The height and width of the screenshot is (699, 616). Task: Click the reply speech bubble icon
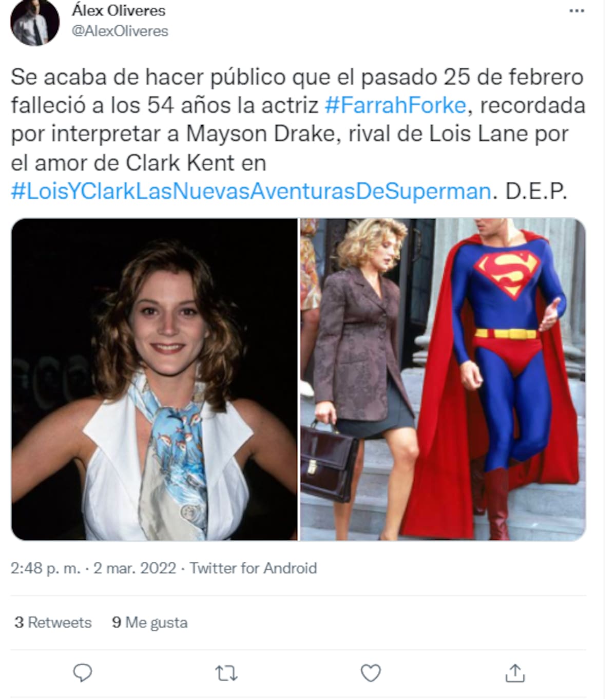coord(83,672)
